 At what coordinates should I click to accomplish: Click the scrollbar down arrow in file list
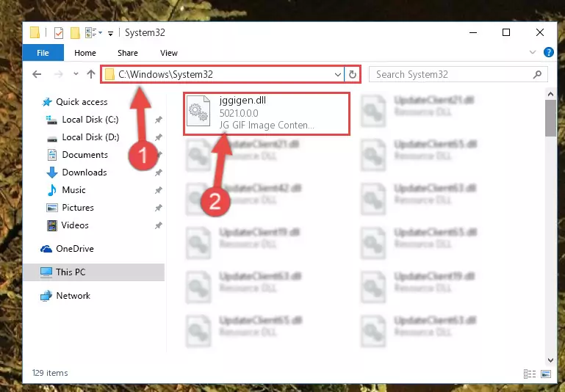pos(550,360)
